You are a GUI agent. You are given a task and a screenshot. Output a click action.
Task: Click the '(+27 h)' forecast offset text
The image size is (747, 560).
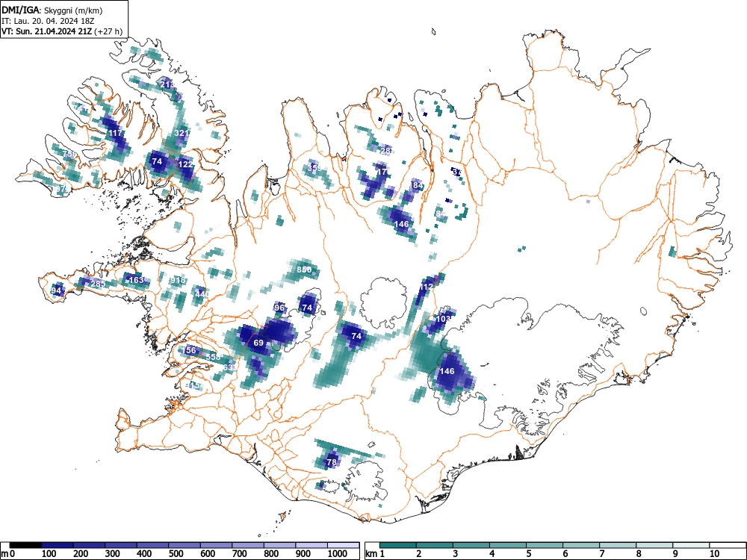click(108, 32)
